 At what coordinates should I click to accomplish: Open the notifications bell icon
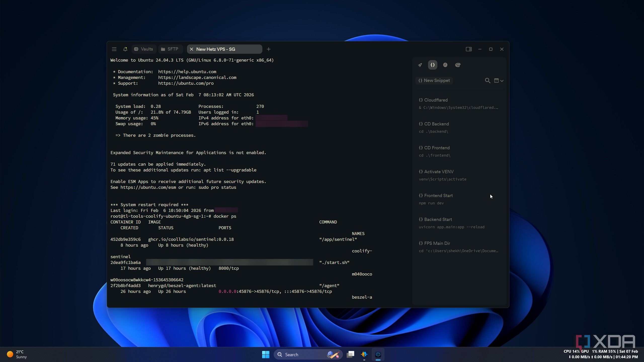tap(125, 49)
